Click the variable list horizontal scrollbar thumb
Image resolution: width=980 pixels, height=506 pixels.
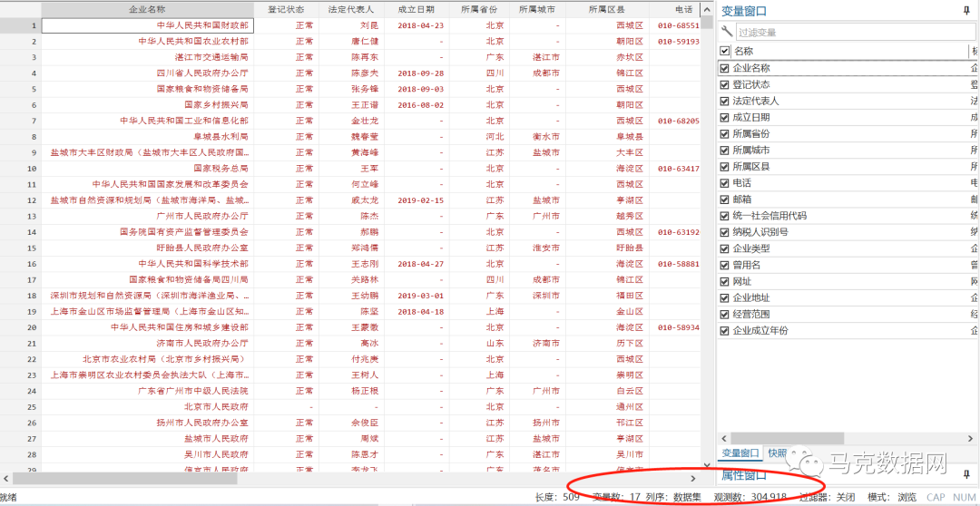pos(788,437)
